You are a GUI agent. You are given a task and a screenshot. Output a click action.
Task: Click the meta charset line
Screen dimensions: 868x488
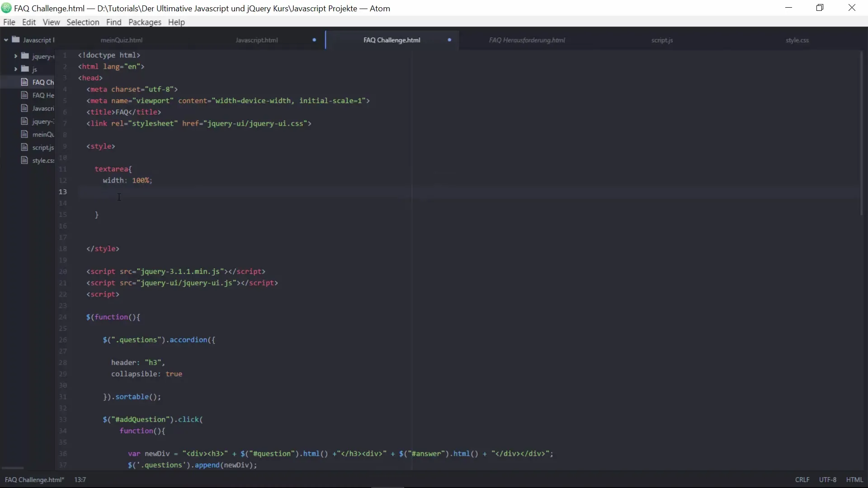point(132,89)
